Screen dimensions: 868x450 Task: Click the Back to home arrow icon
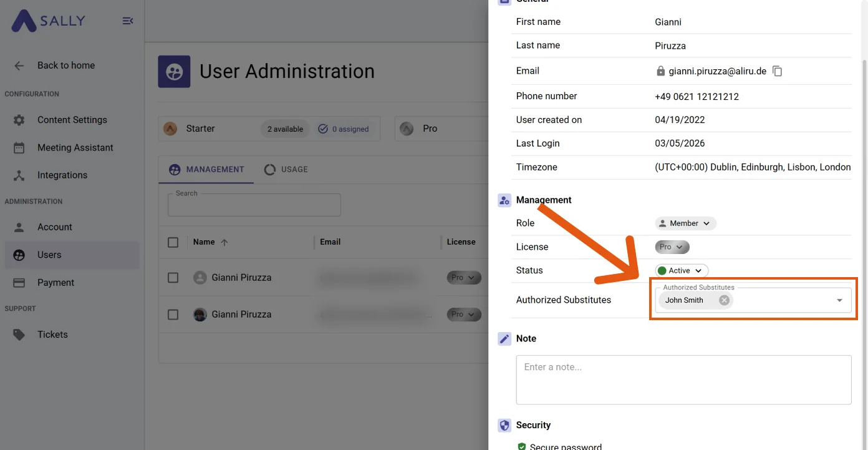tap(19, 66)
